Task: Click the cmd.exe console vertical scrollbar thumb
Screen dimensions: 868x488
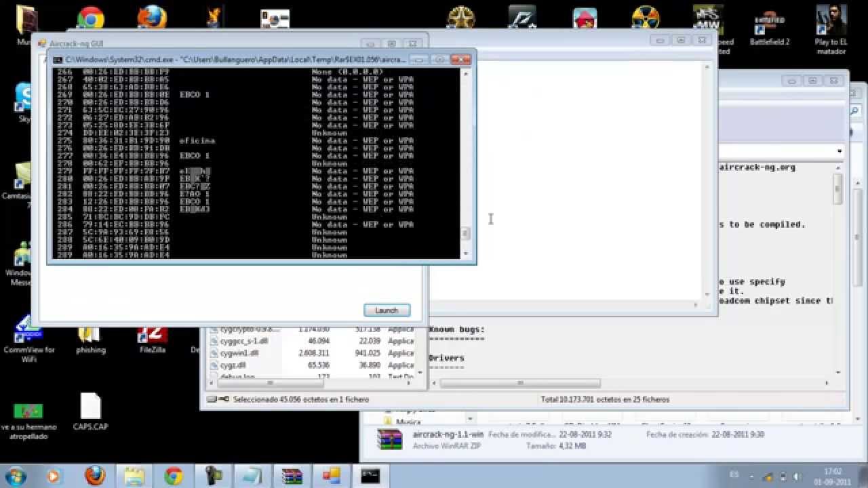Action: tap(465, 233)
